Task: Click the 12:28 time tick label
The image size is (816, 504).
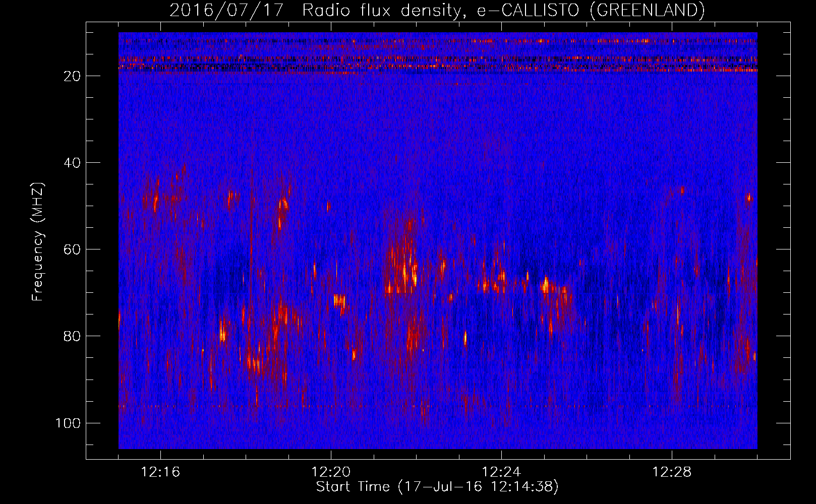Action: point(672,472)
